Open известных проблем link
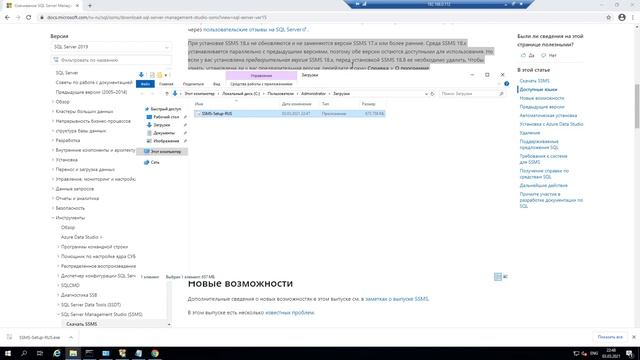Image resolution: width=640 pixels, height=360 pixels. (x=290, y=313)
